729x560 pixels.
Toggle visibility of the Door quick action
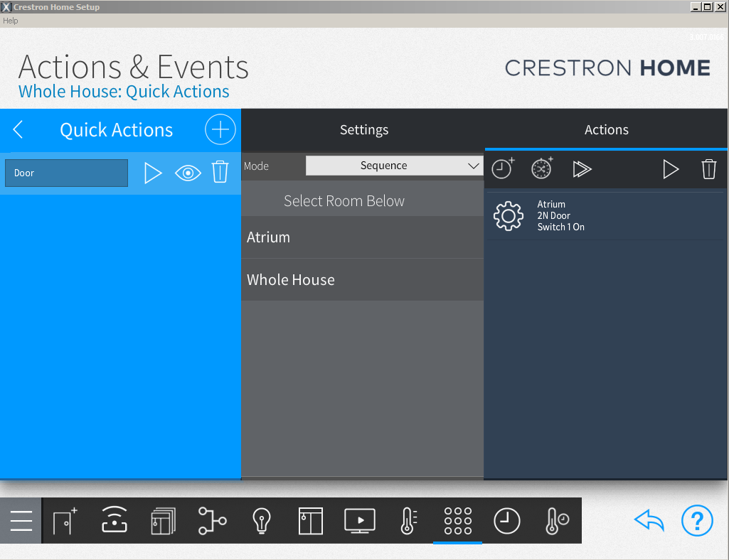(187, 172)
